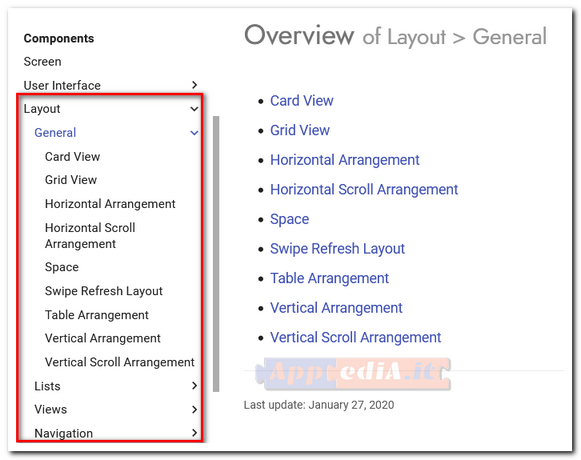Open the Horizontal Scroll Arrangement link
The height and width of the screenshot is (460, 581).
tap(364, 189)
